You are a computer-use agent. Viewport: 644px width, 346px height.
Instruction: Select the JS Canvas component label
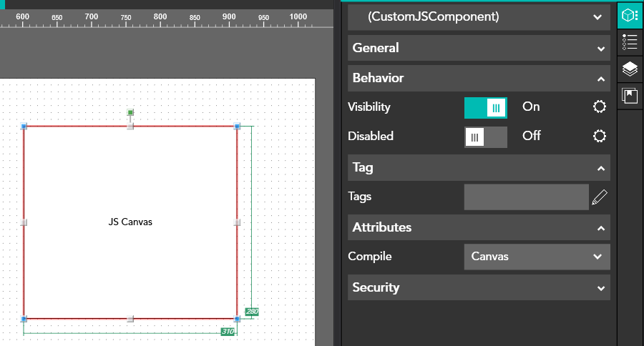(x=130, y=222)
